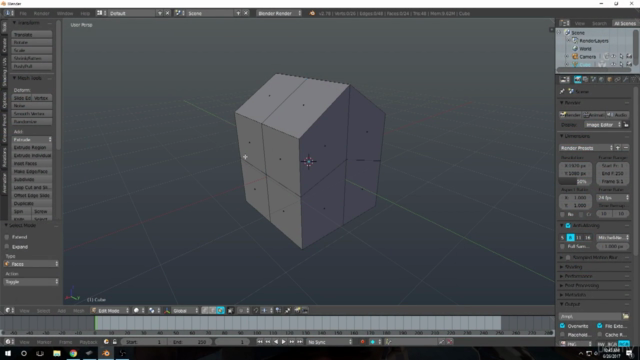The image size is (640, 360).
Task: Jump to the start frame
Action: [x=260, y=342]
